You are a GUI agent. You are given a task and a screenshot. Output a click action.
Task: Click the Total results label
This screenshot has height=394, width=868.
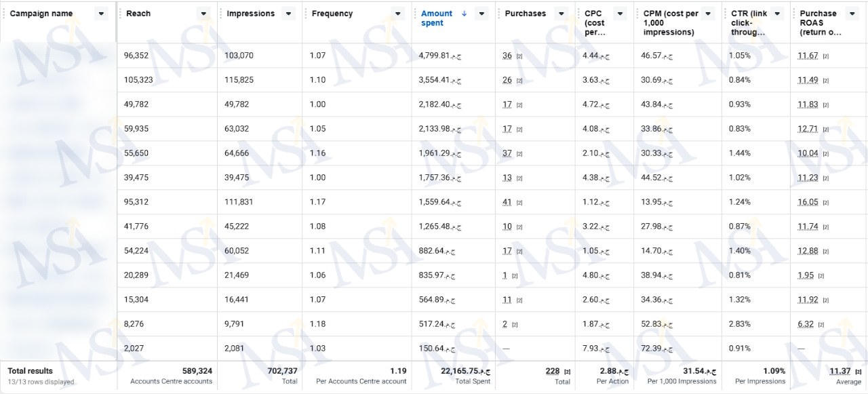click(x=30, y=371)
